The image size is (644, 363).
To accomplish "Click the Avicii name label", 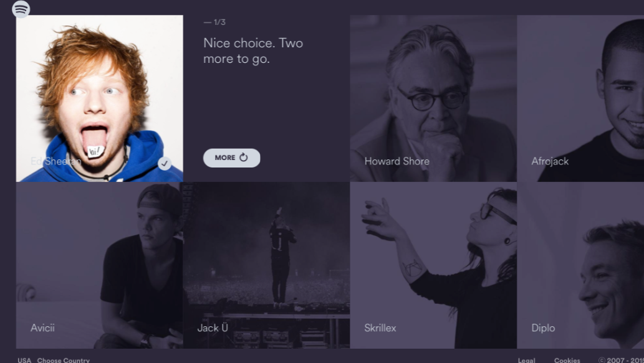I will [43, 328].
